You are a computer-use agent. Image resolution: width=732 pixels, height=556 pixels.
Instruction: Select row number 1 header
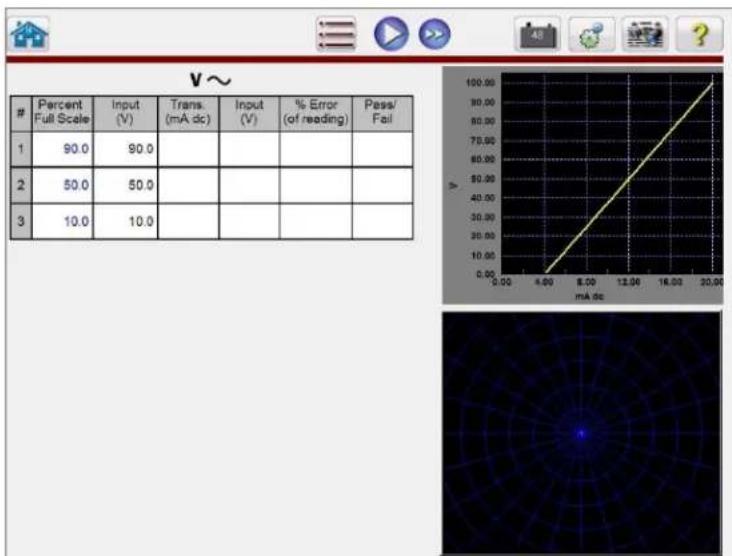[x=21, y=149]
